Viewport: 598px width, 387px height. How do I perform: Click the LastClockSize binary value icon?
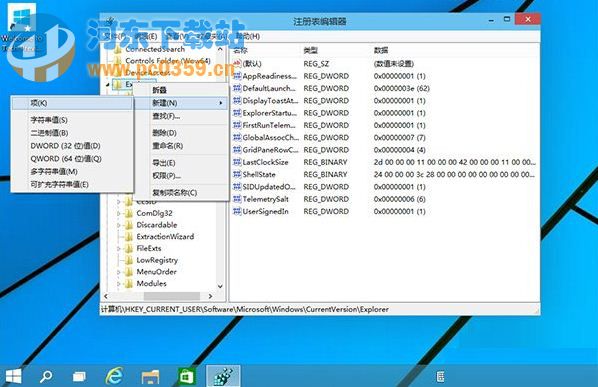(237, 162)
